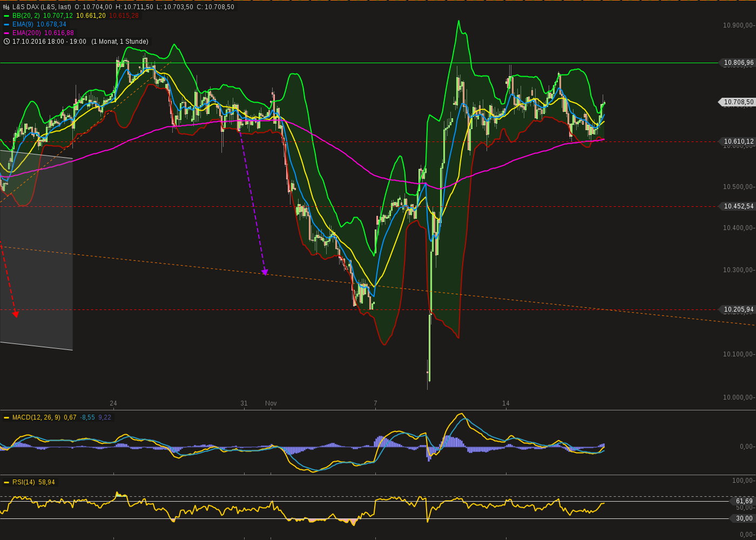Click the 10.900,00 price axis label
The image size is (756, 540).
(x=738, y=25)
